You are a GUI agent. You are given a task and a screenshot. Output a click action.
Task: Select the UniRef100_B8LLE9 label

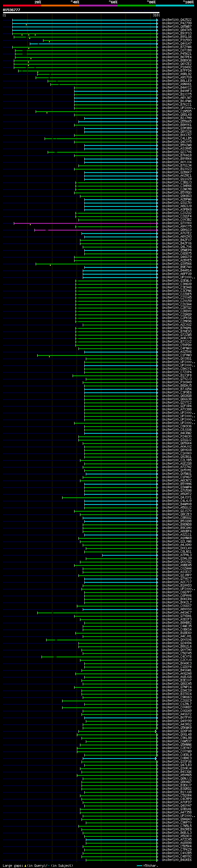[x=176, y=81]
